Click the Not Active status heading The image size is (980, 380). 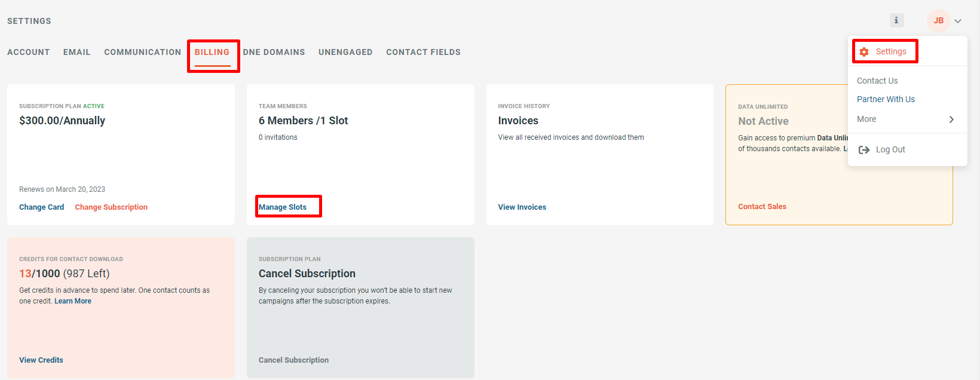pyautogui.click(x=763, y=121)
